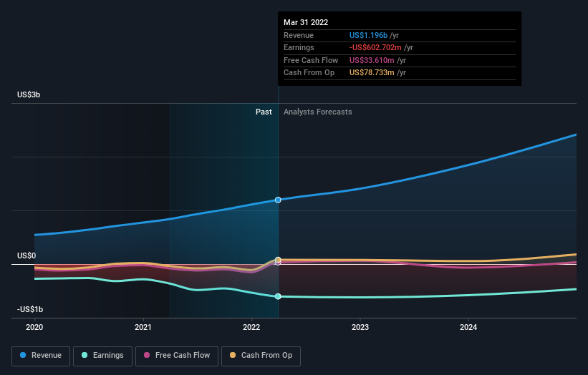Click the Cash From Op row label in tooltip
The image size is (588, 375).
[x=309, y=73]
